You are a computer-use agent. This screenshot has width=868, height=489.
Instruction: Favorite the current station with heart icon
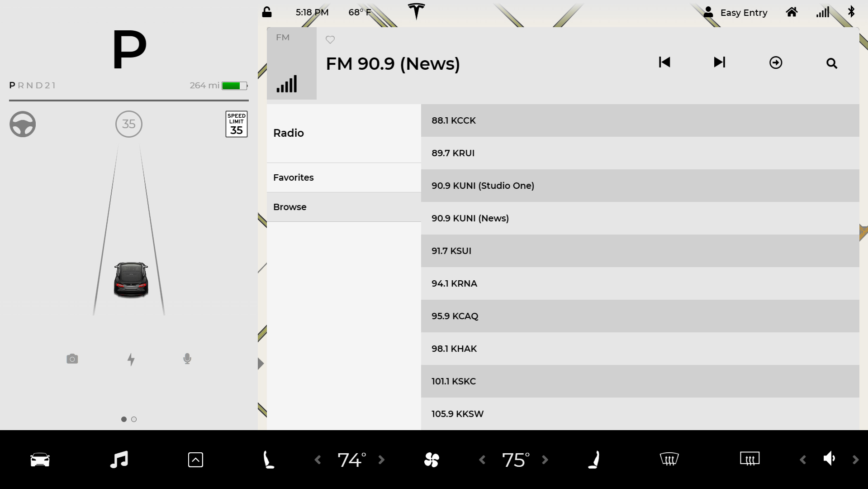330,40
